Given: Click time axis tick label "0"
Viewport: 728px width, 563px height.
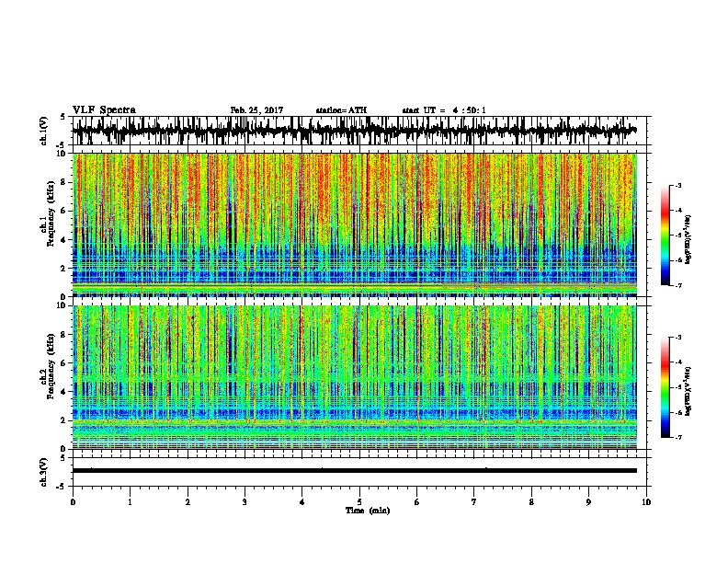Looking at the screenshot, I should [73, 502].
